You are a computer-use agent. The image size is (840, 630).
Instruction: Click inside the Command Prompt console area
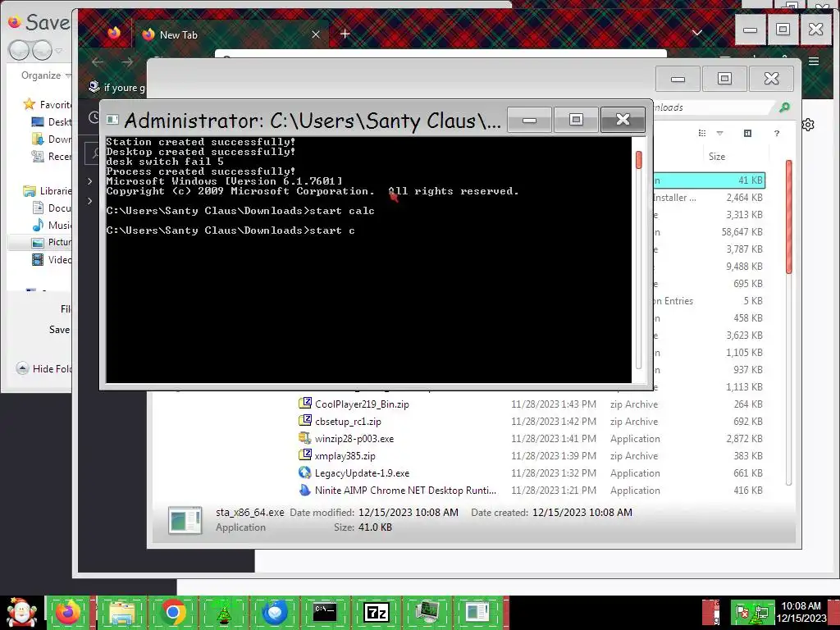click(368, 259)
